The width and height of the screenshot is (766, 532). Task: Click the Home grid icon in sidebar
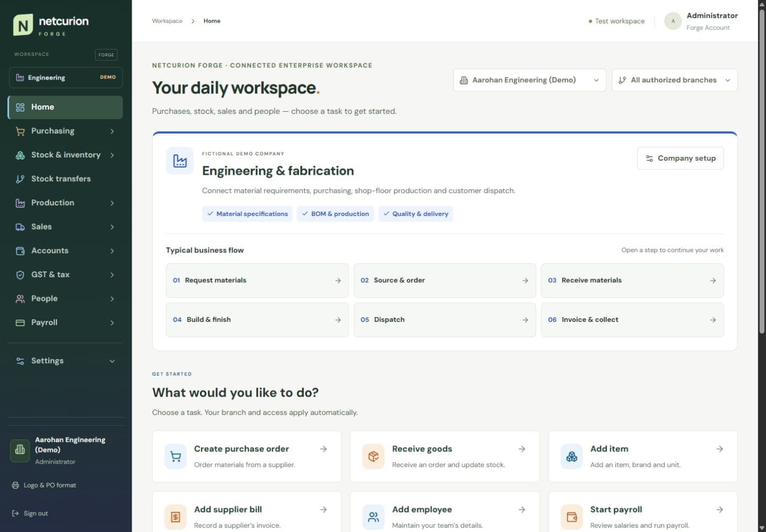20,107
